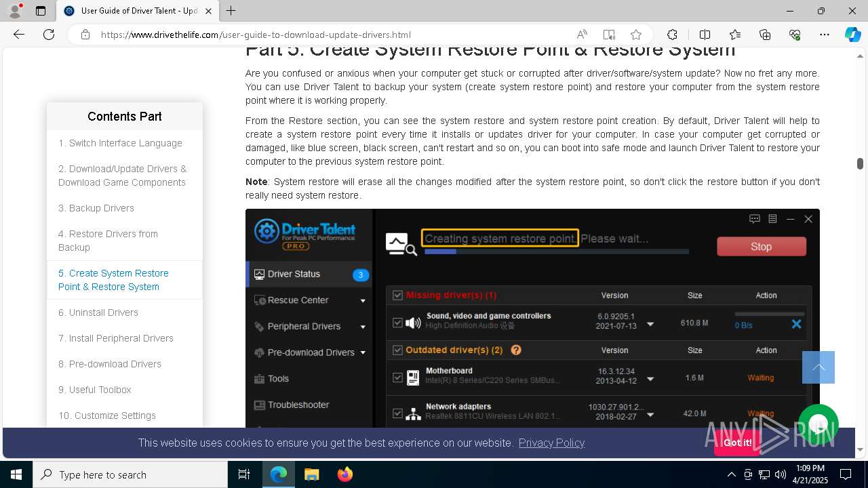This screenshot has width=868, height=488.
Task: Open version dropdown for Network adapters
Action: (650, 414)
